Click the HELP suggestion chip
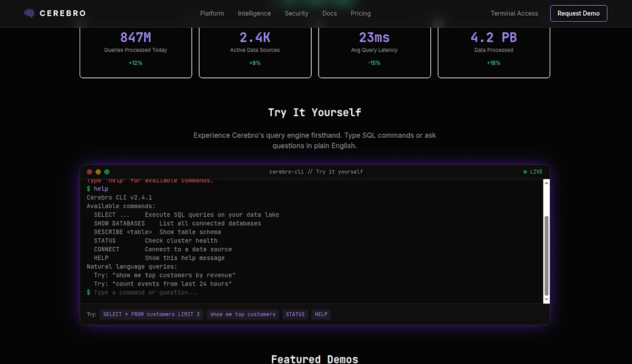This screenshot has width=632, height=364. [321, 314]
